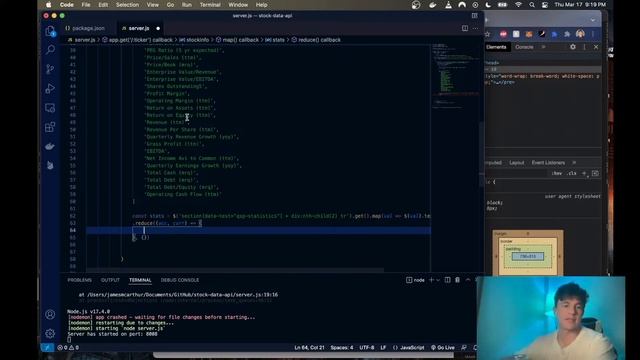Open the Selection menu

pyautogui.click(x=127, y=5)
